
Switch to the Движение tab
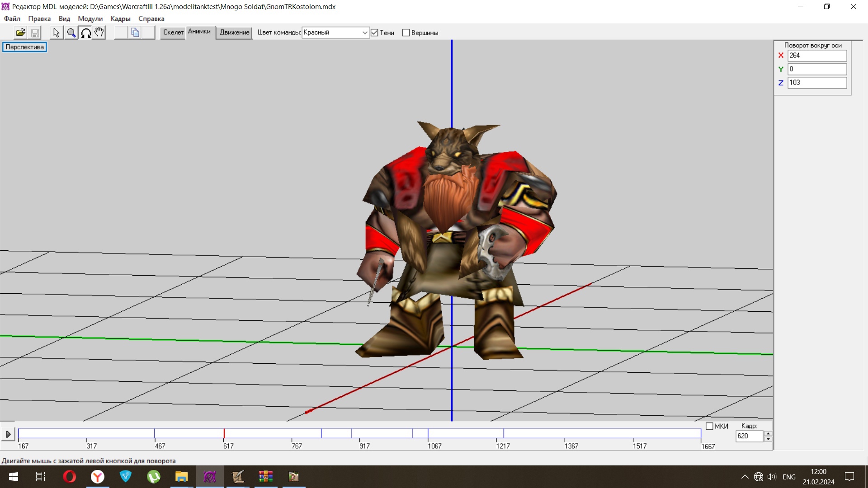(234, 33)
